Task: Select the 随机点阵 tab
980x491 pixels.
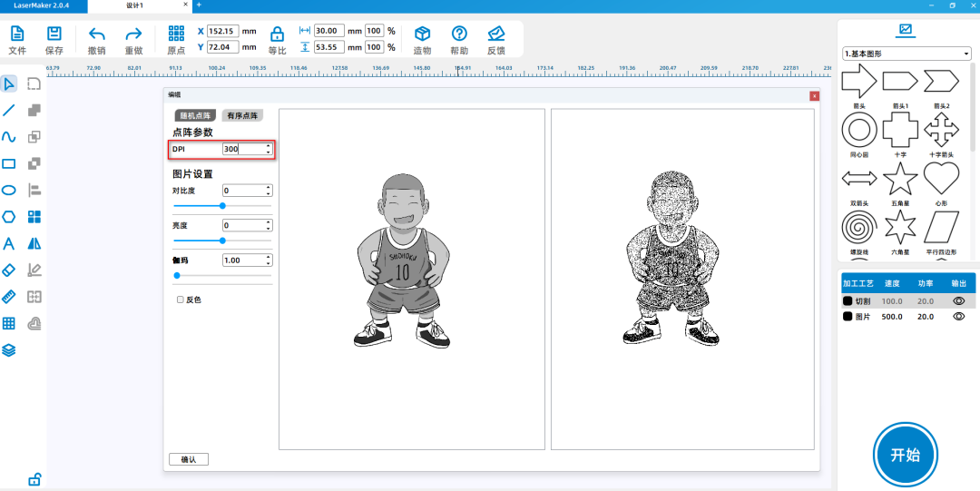Action: coord(195,115)
